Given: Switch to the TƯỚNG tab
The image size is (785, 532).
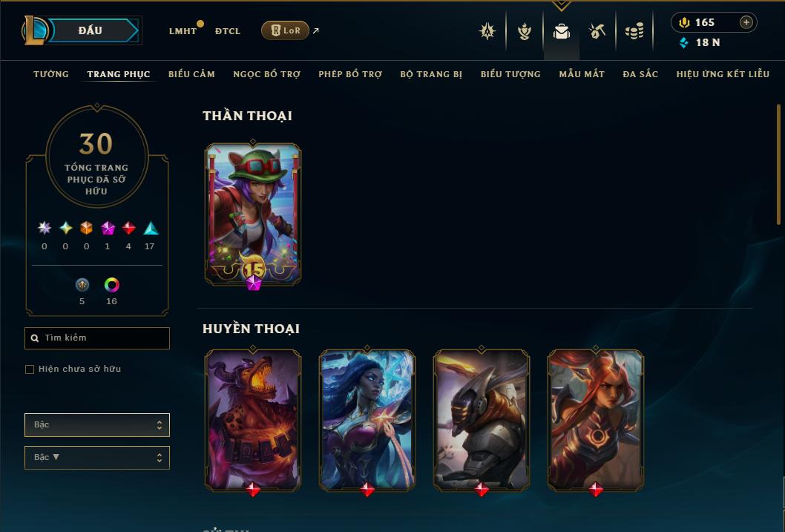Looking at the screenshot, I should click(51, 74).
